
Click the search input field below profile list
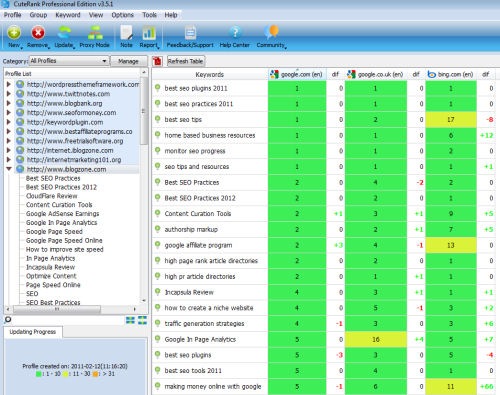tap(68, 320)
